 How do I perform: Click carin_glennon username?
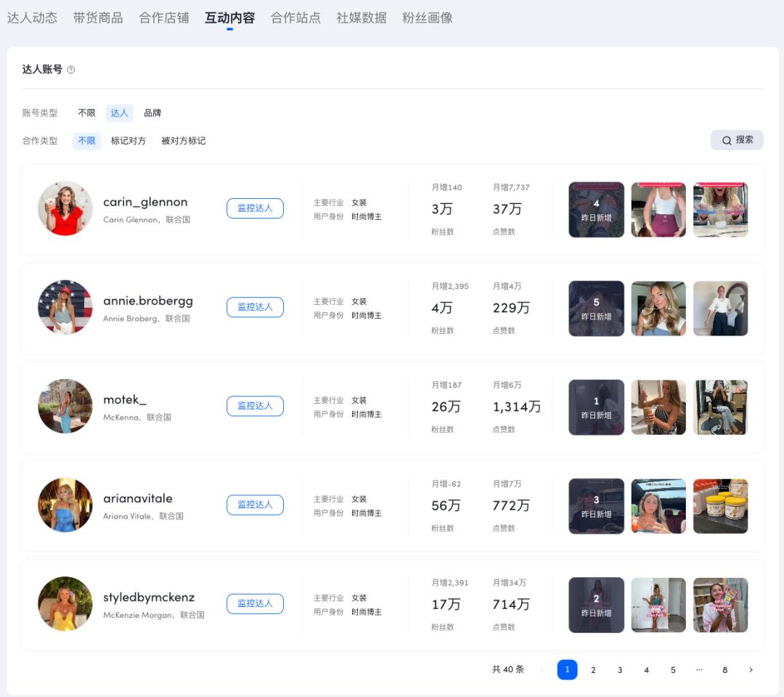point(145,202)
